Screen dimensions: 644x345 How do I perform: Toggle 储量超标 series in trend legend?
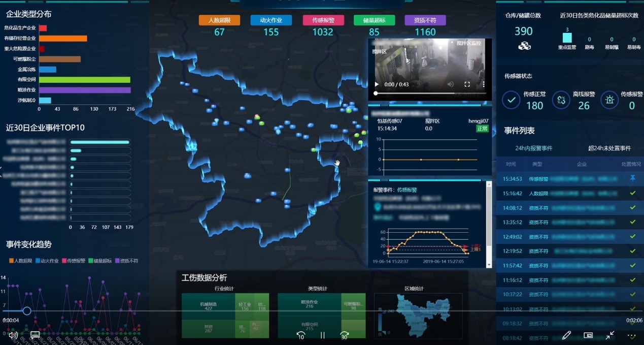click(x=100, y=261)
